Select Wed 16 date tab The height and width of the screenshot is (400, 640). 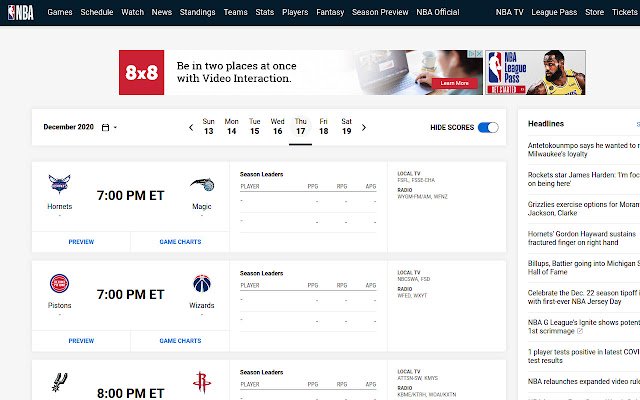[278, 127]
